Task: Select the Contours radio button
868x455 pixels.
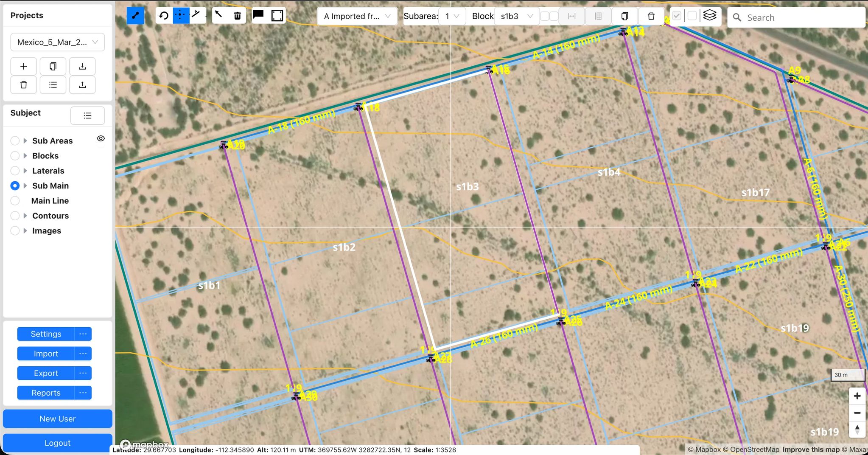Action: tap(15, 216)
